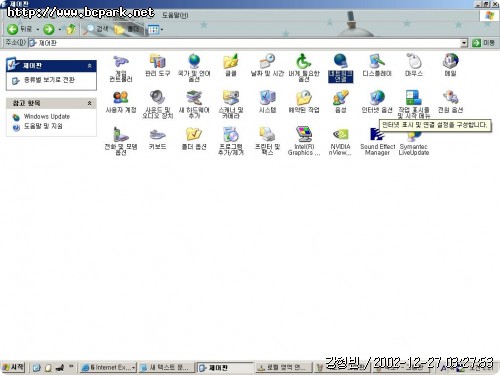Open Sound Effect Manager
This screenshot has height=375, width=500.
(x=377, y=141)
